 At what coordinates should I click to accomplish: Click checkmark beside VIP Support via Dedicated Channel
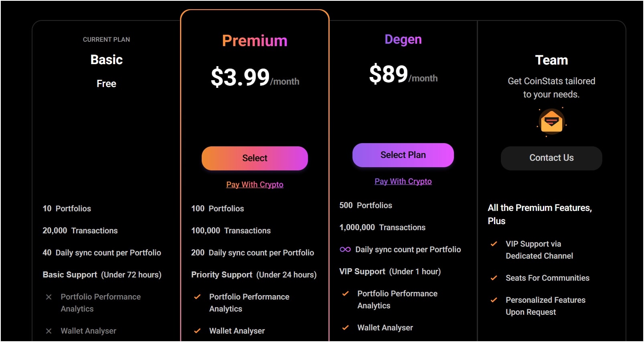(x=494, y=244)
